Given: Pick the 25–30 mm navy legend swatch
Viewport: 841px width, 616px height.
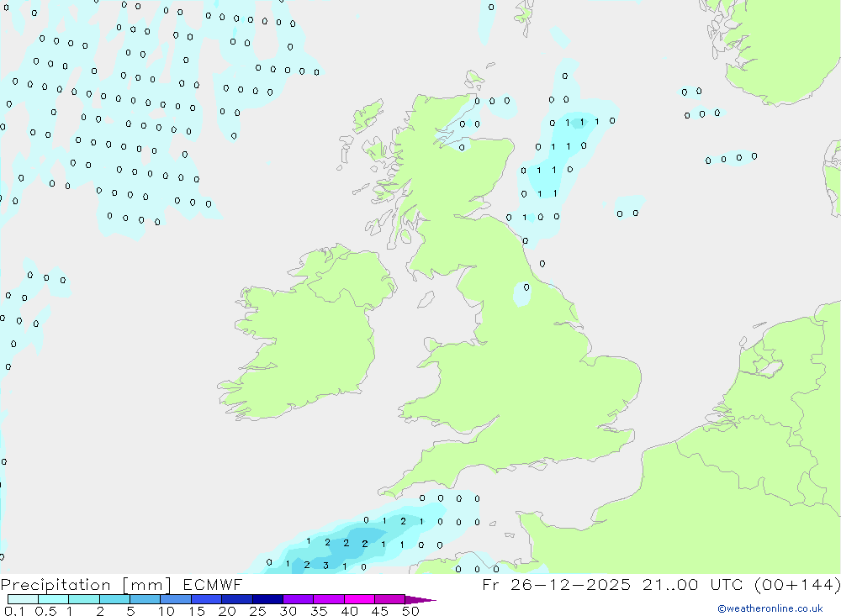Looking at the screenshot, I should click(267, 599).
